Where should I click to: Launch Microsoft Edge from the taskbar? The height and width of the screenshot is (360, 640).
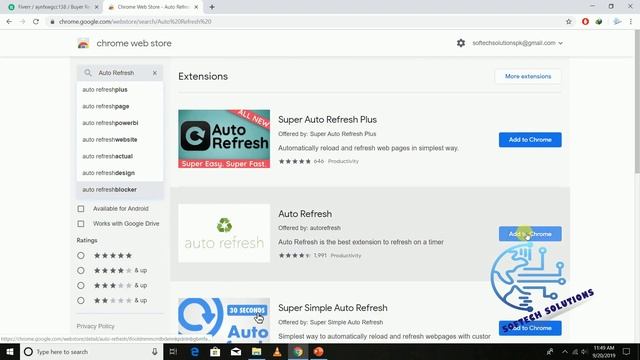point(195,351)
